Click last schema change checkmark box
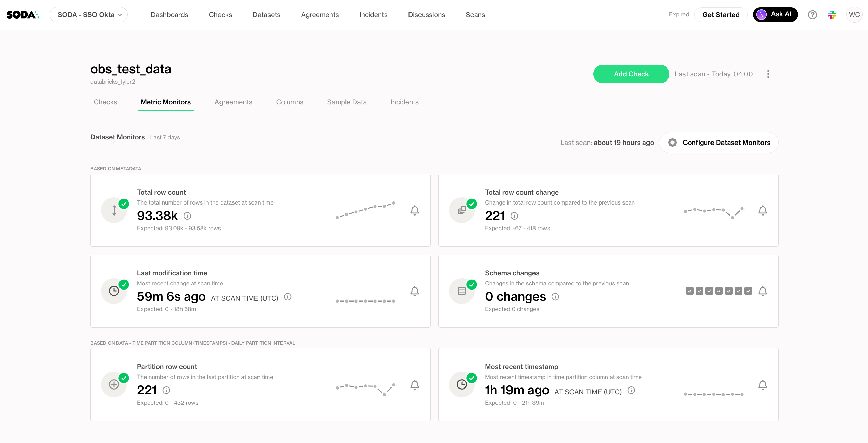868x443 pixels. click(749, 291)
